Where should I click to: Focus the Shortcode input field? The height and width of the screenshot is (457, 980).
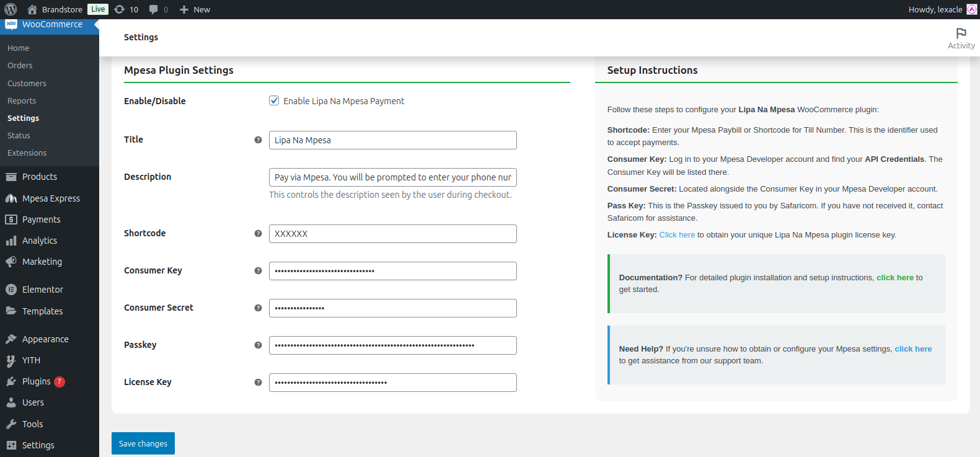(x=392, y=234)
